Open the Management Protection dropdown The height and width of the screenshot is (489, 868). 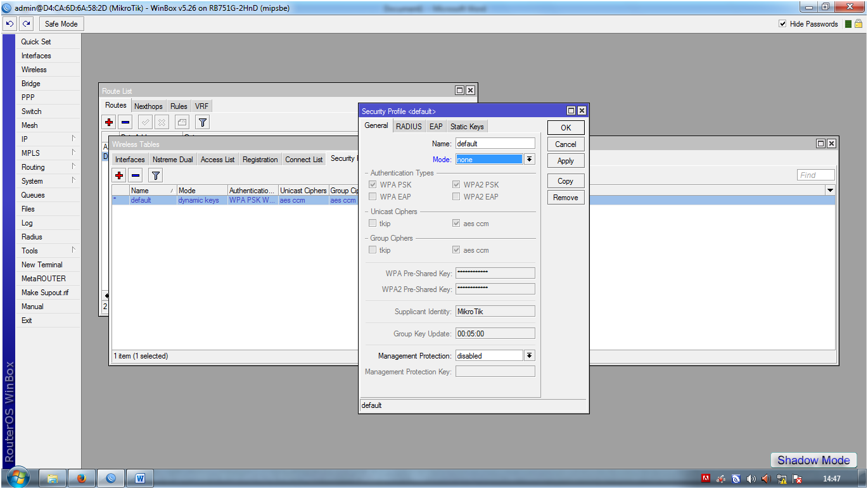tap(530, 355)
